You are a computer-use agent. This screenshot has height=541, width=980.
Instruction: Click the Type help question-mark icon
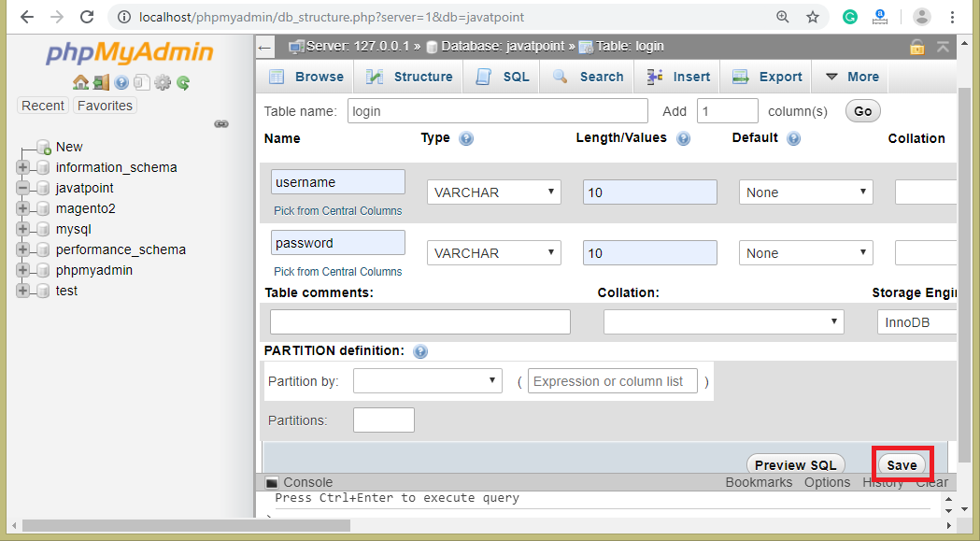[466, 138]
